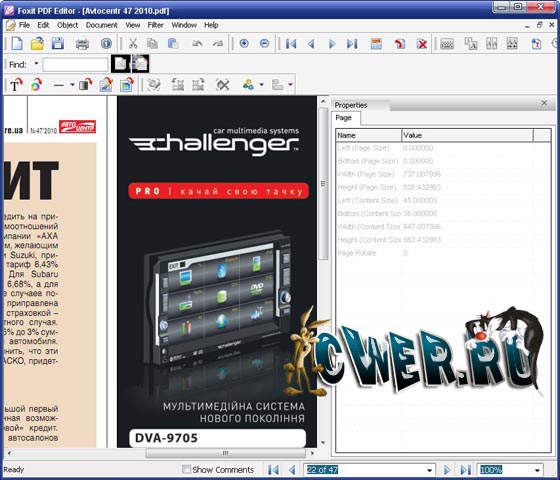Open the 100% zoom level dropdown

click(537, 470)
